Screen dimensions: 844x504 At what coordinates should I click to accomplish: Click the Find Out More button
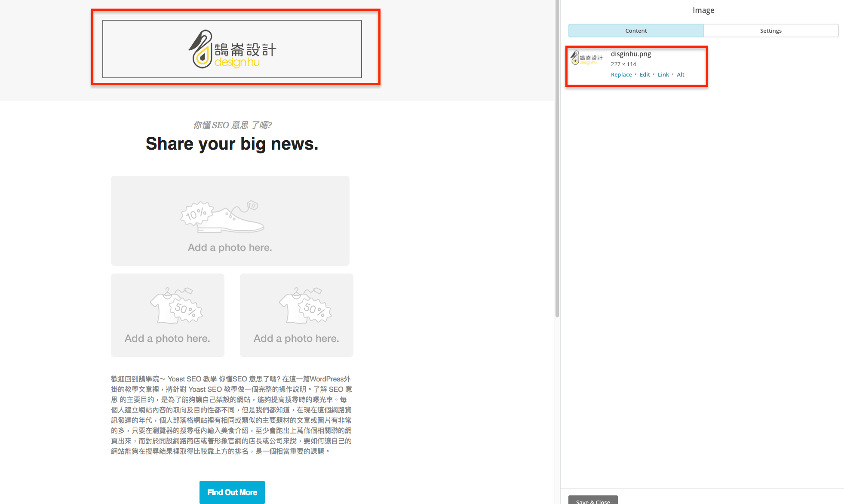pos(232,492)
